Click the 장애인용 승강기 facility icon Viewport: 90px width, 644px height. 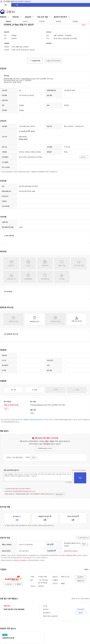(34, 319)
